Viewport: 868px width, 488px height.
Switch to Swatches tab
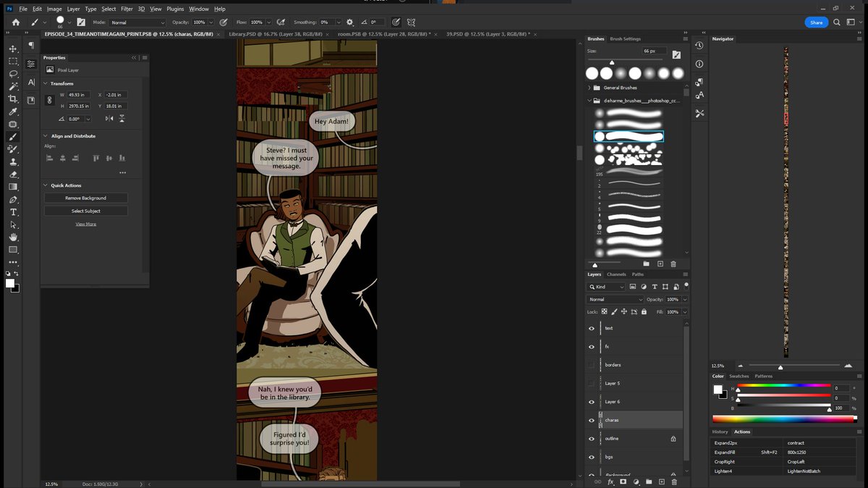click(739, 376)
